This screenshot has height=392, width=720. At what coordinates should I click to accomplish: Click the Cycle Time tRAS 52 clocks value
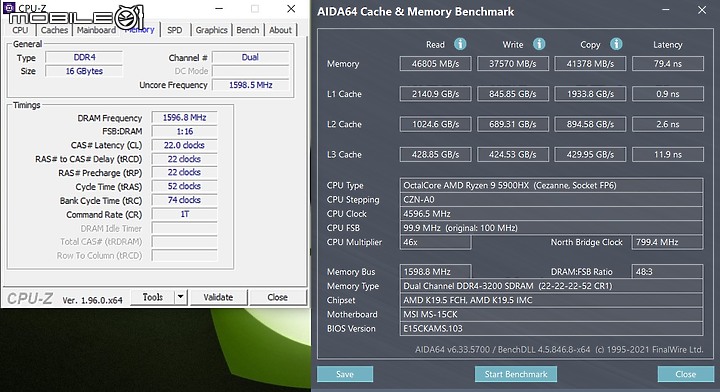pyautogui.click(x=184, y=186)
